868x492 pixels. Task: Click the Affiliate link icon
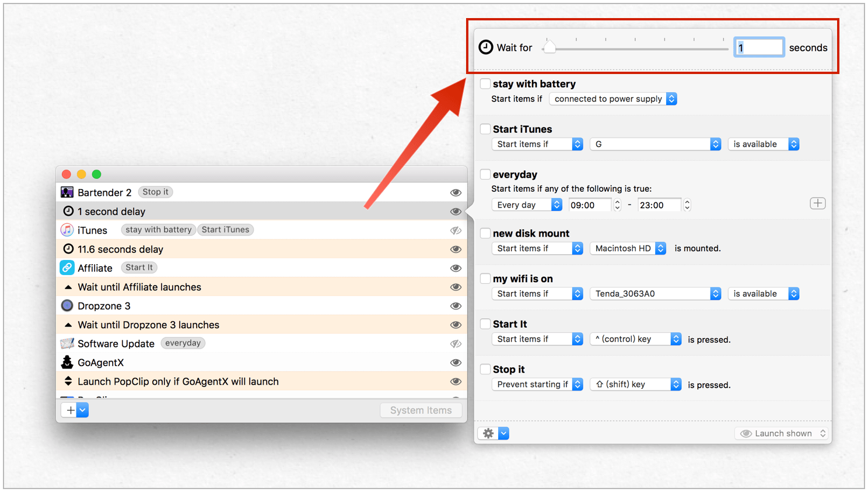67,268
